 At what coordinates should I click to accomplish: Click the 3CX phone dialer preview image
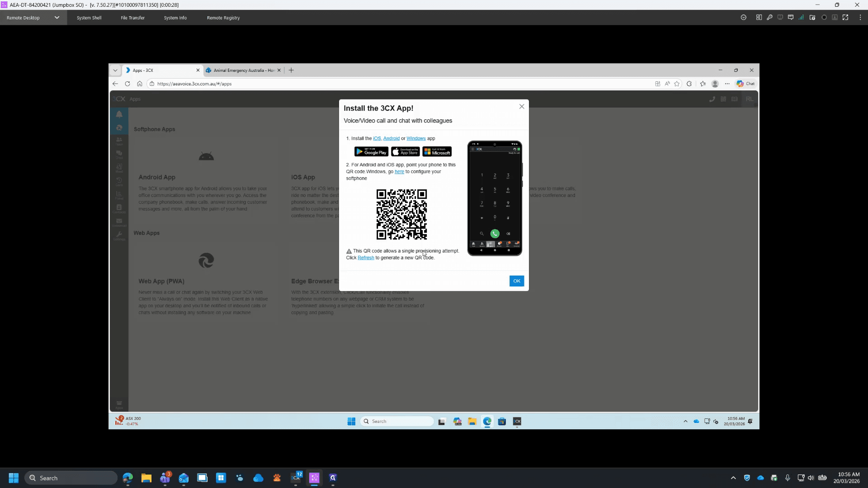point(495,198)
